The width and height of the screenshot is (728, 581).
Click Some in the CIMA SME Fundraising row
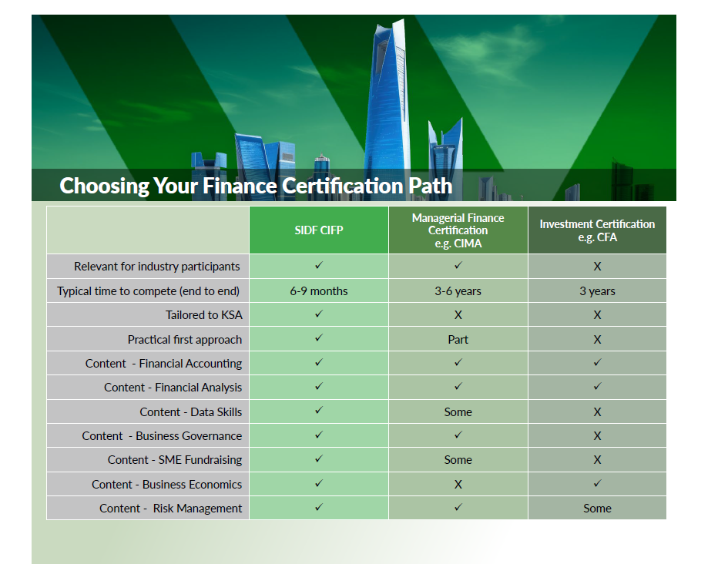click(x=458, y=460)
